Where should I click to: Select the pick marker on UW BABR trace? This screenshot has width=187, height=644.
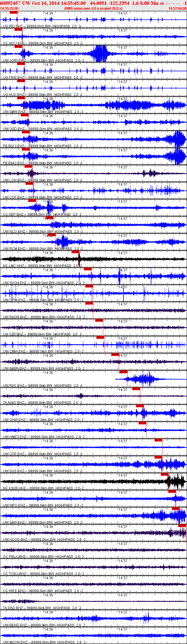(115, 355)
